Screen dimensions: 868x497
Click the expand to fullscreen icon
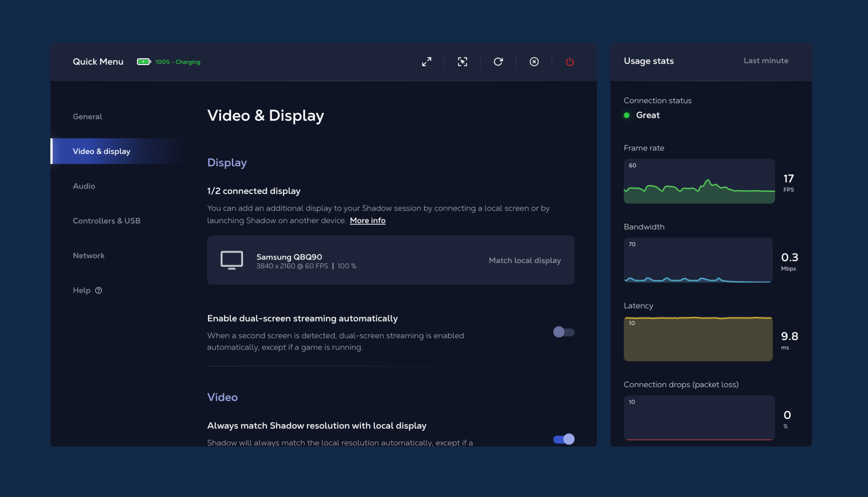(427, 61)
